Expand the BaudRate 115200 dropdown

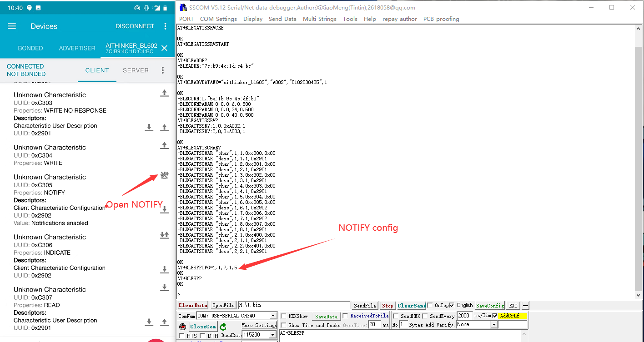point(273,335)
